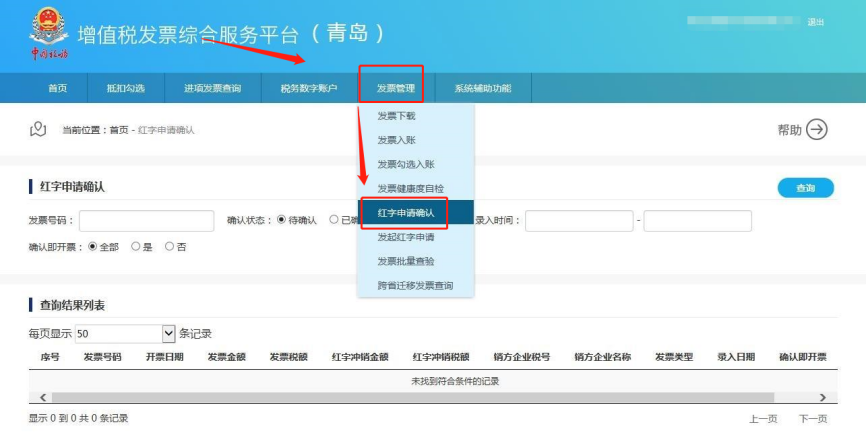This screenshot has height=437, width=866.
Task: Go to the 抵扣勾选 tab
Action: (126, 89)
